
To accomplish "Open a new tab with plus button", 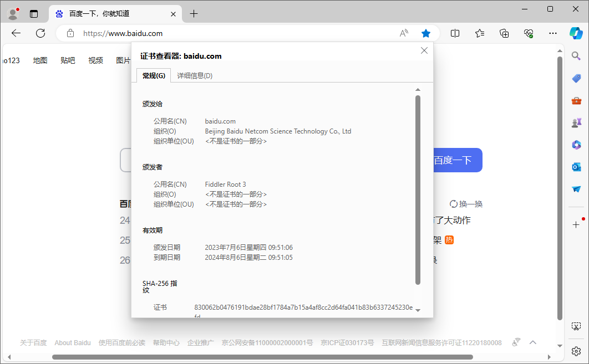I will pos(194,14).
